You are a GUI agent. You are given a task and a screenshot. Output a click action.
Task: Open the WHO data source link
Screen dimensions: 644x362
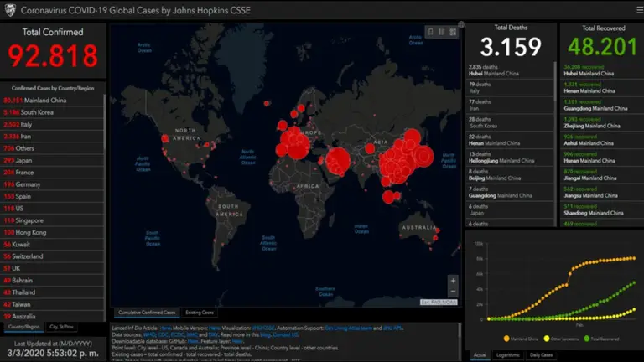coord(149,335)
